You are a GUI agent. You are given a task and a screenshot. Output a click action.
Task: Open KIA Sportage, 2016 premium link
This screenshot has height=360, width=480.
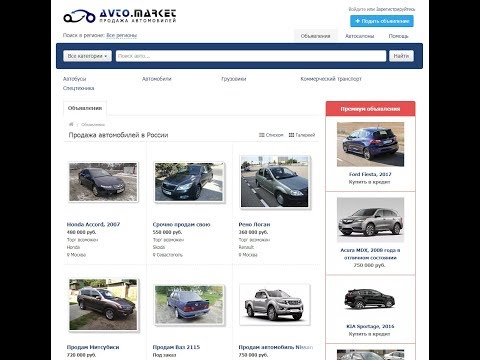click(x=370, y=326)
